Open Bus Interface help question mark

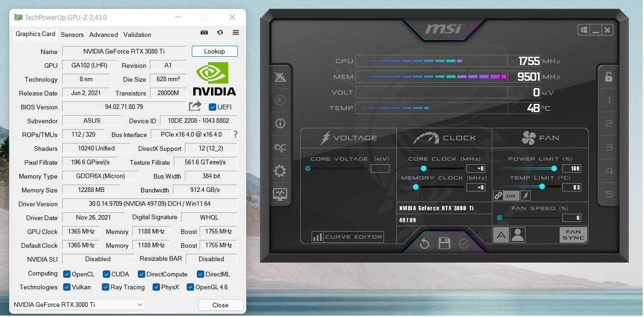pos(236,134)
